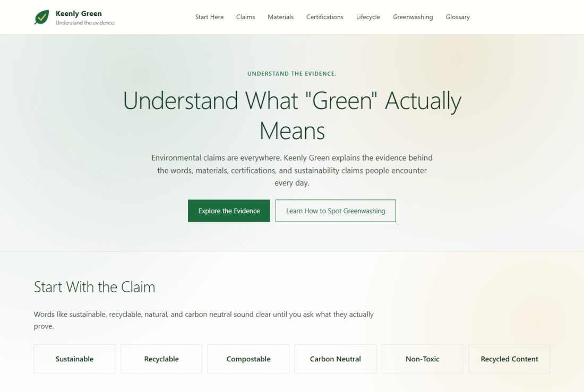Click the 'Start With the Claim' heading
This screenshot has height=392, width=584.
[x=95, y=287]
